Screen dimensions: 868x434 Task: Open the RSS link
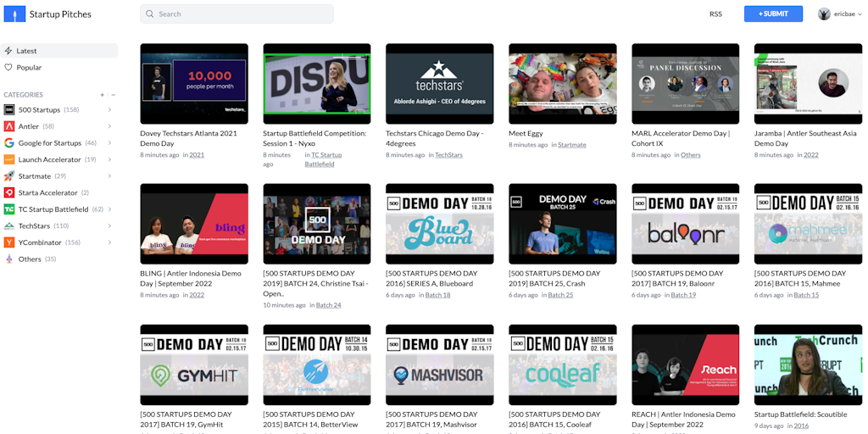point(715,14)
